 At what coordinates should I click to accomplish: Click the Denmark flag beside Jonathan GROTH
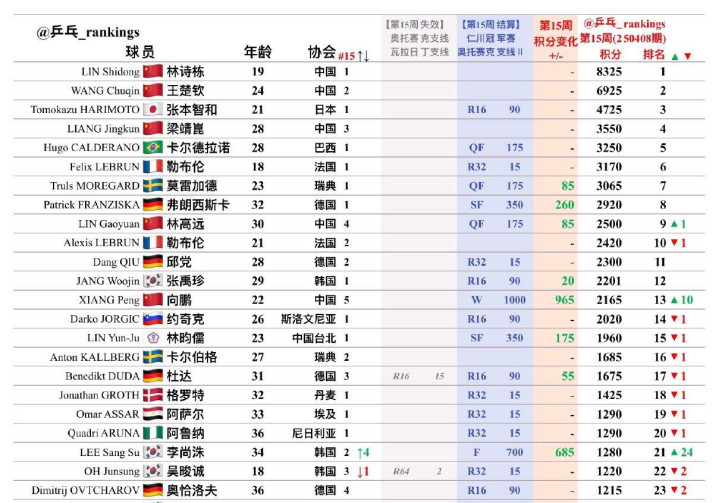[x=153, y=395]
